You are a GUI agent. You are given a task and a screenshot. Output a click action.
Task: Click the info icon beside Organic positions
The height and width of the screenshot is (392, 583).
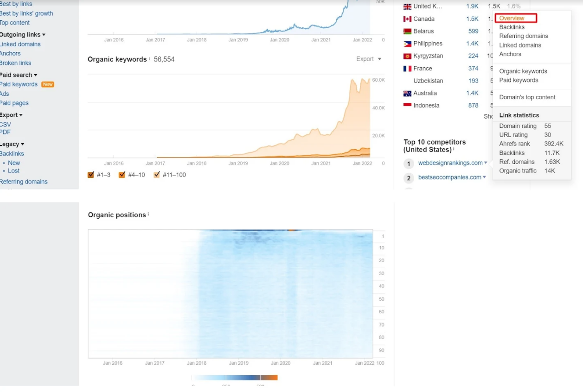click(x=148, y=214)
